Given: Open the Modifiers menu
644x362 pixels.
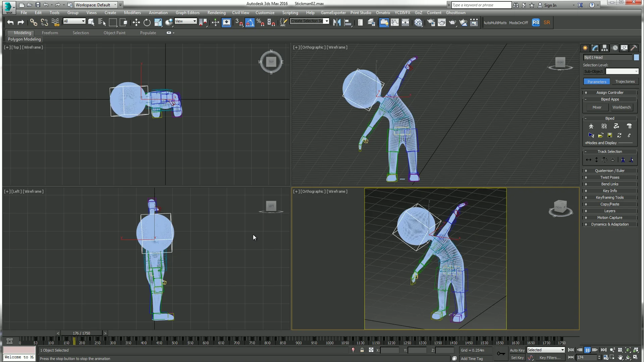Looking at the screenshot, I should 132,12.
